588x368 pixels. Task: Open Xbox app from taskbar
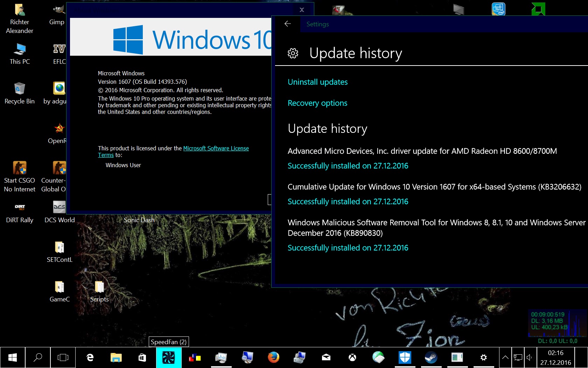[352, 357]
